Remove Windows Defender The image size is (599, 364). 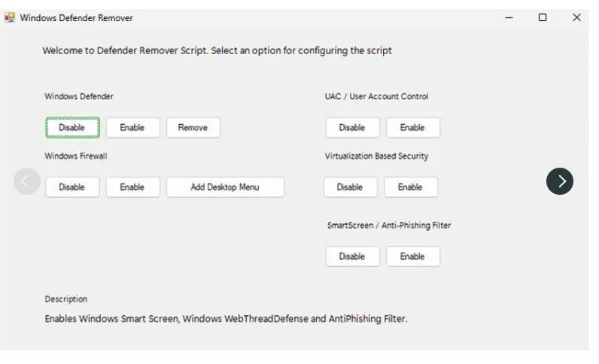193,128
